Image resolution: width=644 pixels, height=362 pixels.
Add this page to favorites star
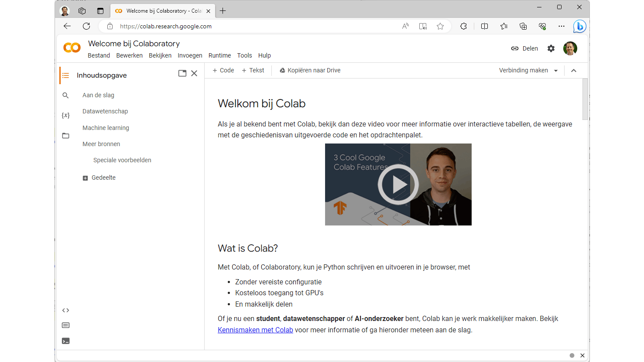(x=440, y=26)
